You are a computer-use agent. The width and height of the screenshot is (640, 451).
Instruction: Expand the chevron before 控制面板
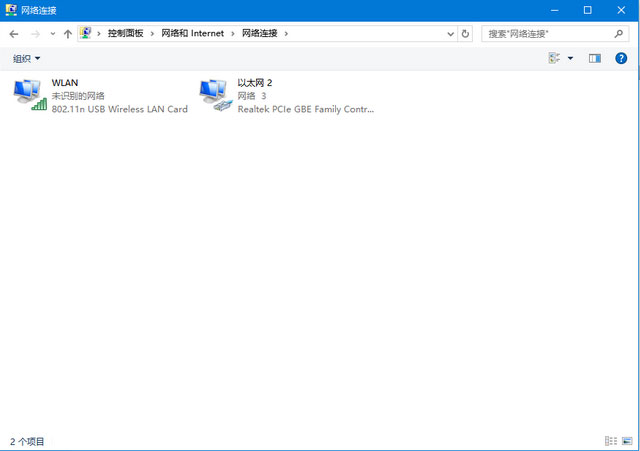pos(99,33)
